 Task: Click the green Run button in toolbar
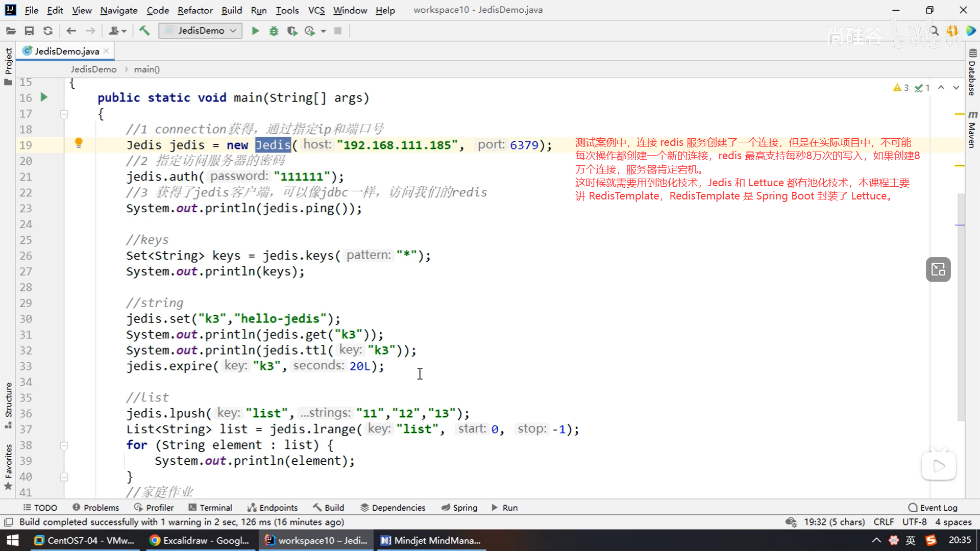255,31
